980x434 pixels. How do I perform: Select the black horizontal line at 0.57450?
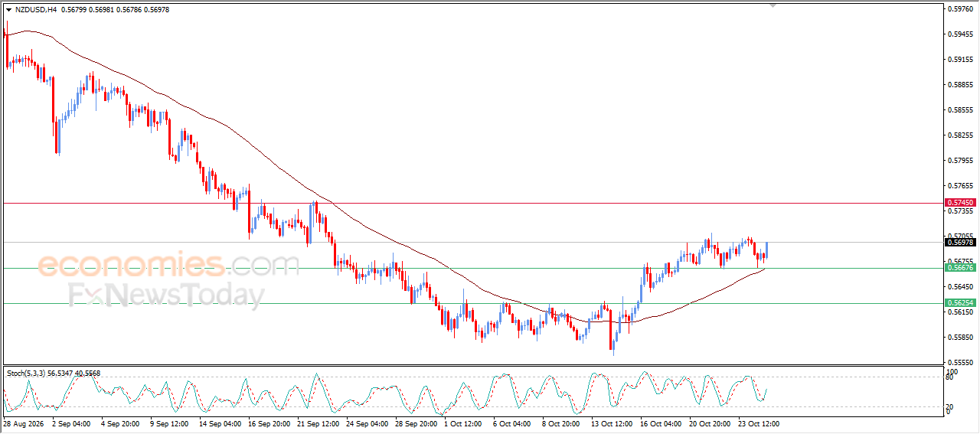tap(471, 203)
